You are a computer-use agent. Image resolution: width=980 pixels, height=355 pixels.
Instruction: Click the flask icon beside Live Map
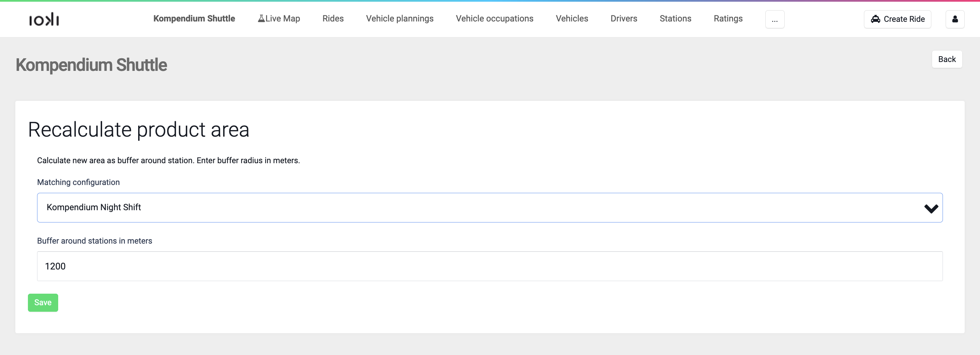[x=261, y=18]
